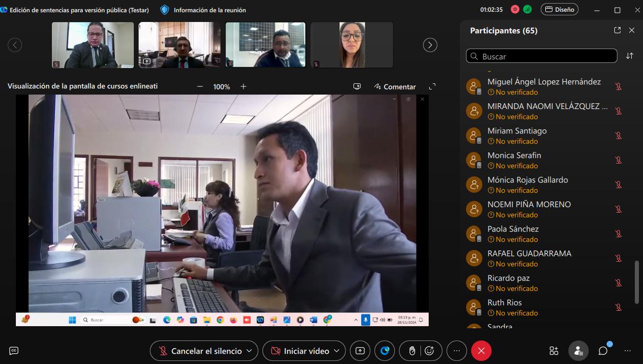Toggle closed captions on
643x364 pixels.
coord(14,351)
